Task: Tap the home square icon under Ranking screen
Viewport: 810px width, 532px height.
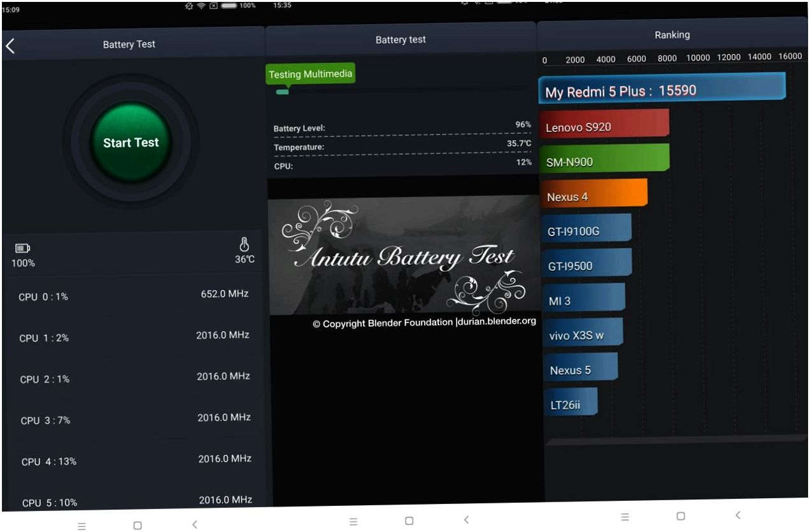Action: [x=681, y=516]
